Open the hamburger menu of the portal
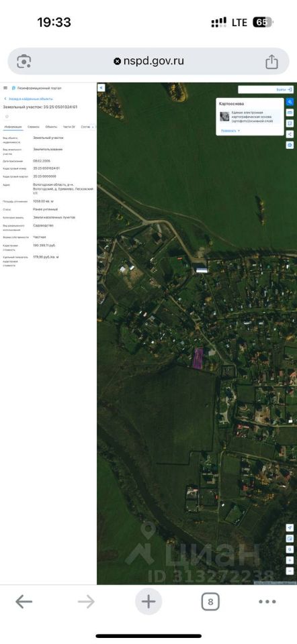Viewport: 297px width, 644px height. click(x=5, y=88)
